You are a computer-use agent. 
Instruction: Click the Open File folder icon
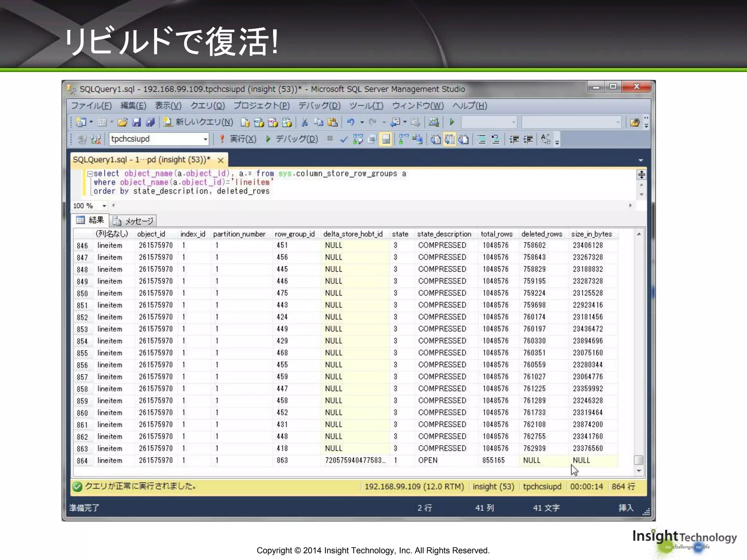[123, 122]
